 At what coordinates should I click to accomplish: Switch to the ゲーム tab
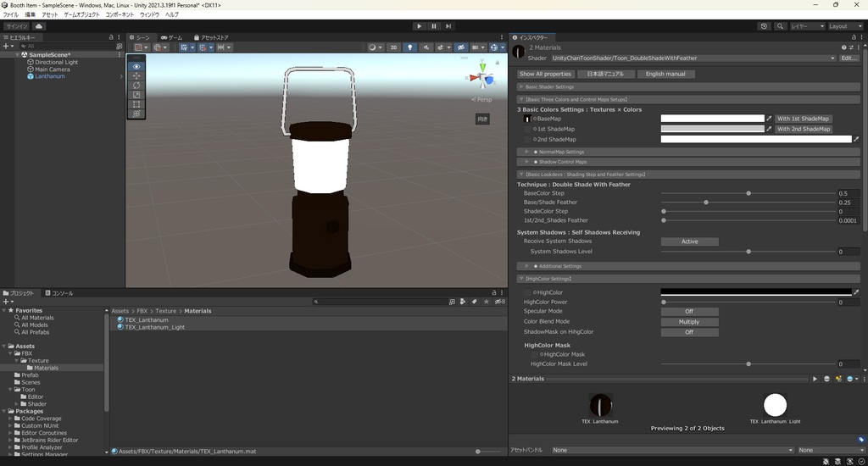click(x=171, y=37)
